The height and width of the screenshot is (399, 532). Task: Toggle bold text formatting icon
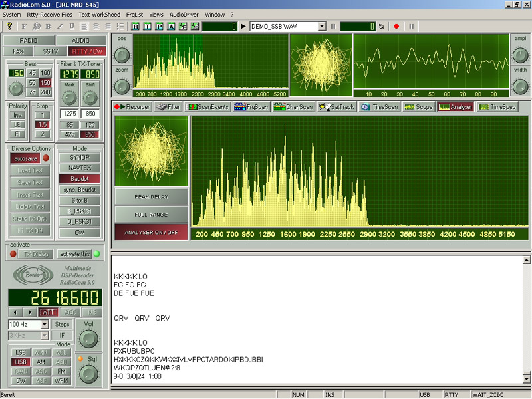coord(48,26)
